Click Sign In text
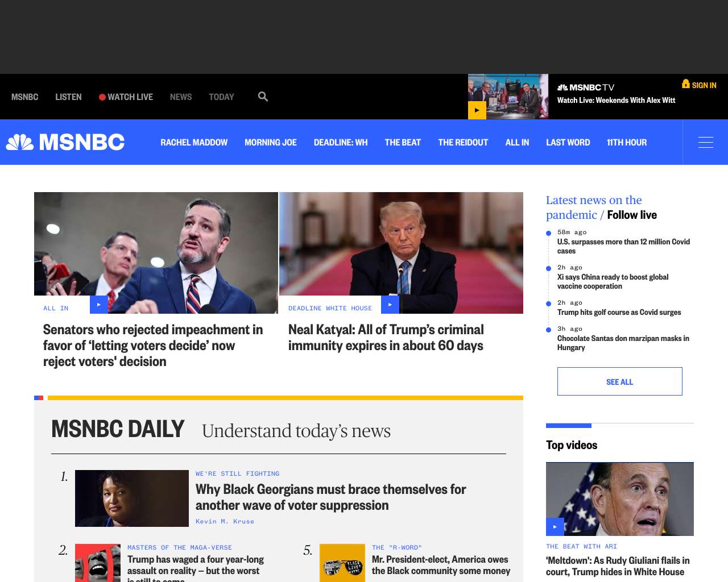The height and width of the screenshot is (582, 728). pos(704,85)
